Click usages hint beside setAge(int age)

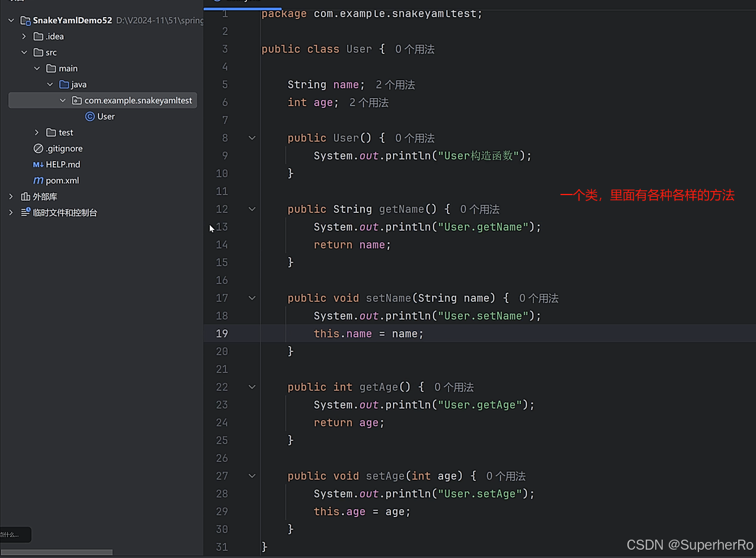coord(506,476)
